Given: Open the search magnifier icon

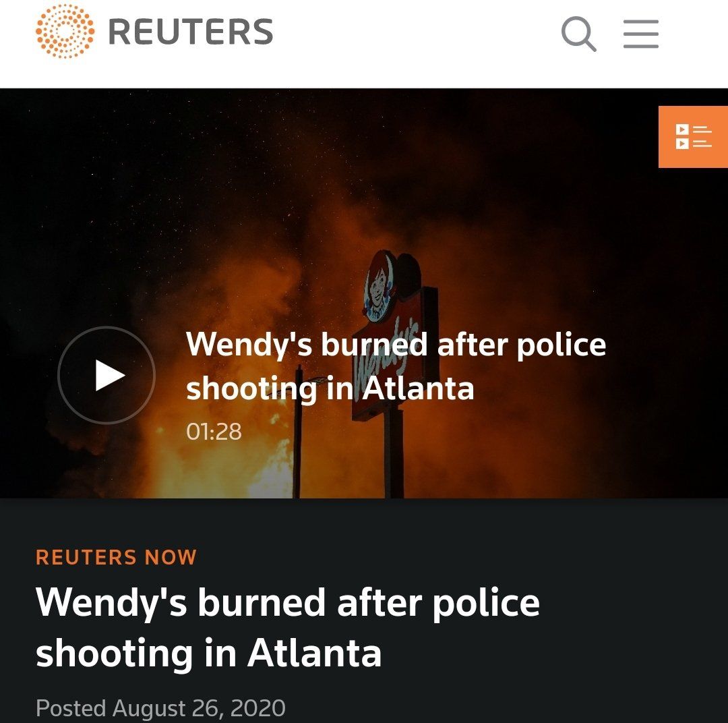Looking at the screenshot, I should 578,34.
